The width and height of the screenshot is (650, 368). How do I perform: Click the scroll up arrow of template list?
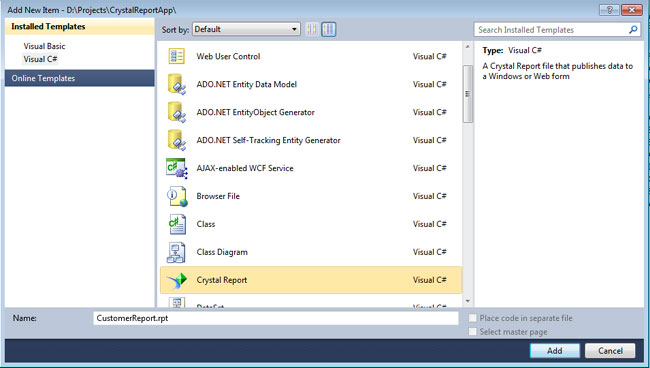[468, 47]
